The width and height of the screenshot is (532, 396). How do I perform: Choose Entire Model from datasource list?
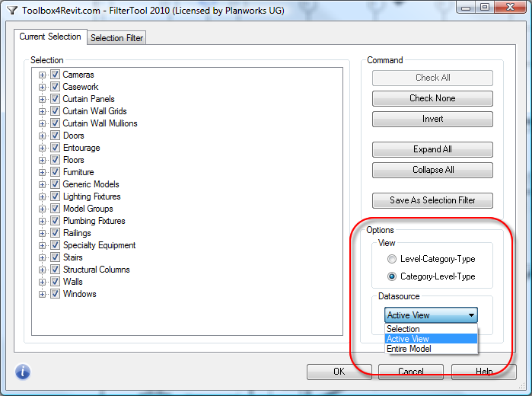[x=409, y=349]
